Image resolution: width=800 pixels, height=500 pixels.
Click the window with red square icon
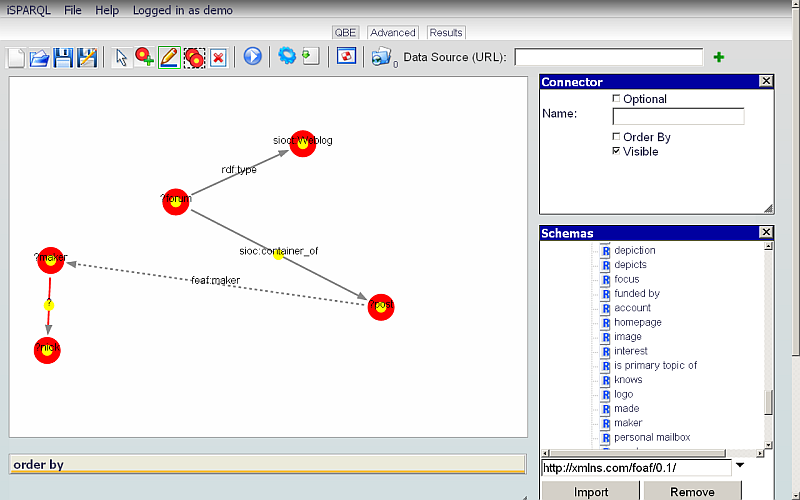tap(346, 56)
